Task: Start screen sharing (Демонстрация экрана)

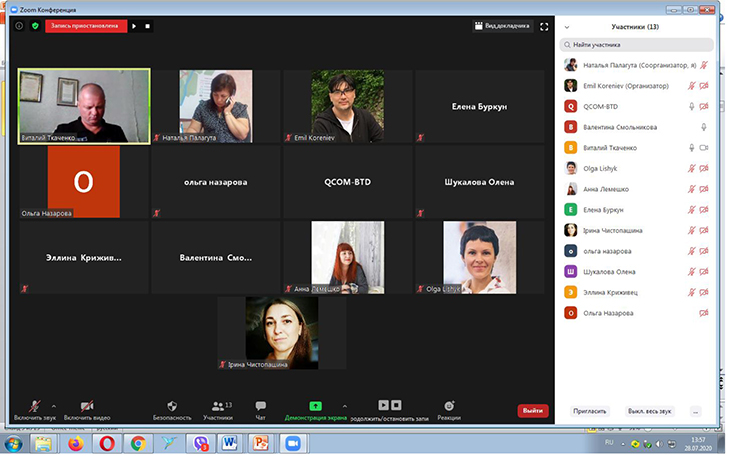Action: click(315, 408)
